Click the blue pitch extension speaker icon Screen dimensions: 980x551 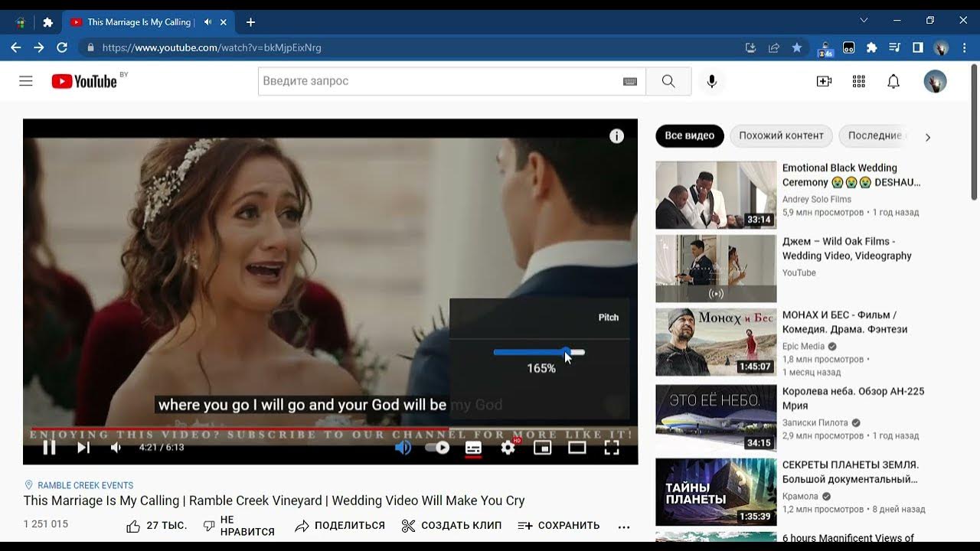click(x=403, y=448)
